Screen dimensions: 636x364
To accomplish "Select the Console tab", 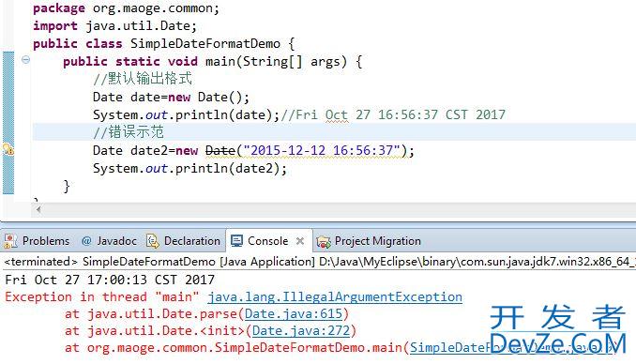I will (x=267, y=241).
